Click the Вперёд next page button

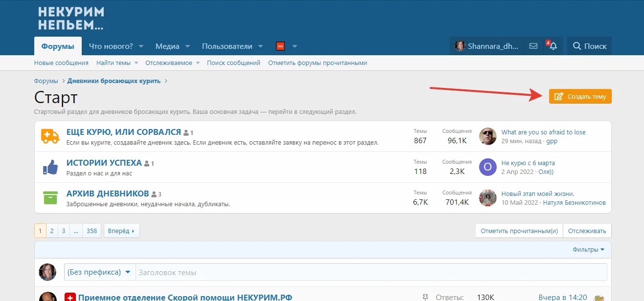click(122, 231)
